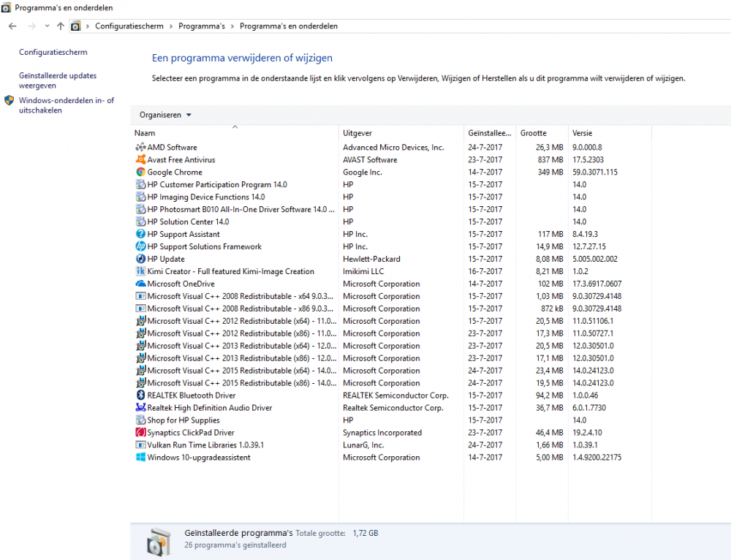Select the Realtek High Definition Audio Driver icon

140,407
